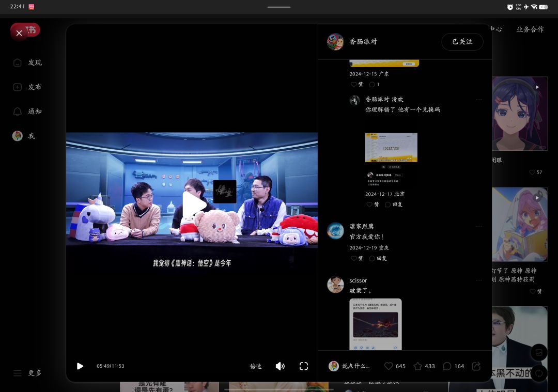Open more options on scissor's comment
558x392 pixels.
479,280
